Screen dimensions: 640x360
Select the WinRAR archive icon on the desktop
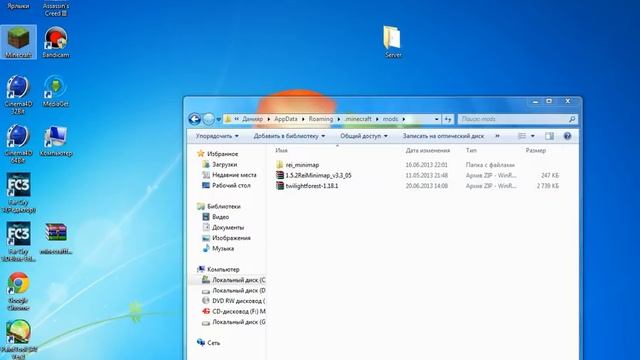(x=56, y=239)
